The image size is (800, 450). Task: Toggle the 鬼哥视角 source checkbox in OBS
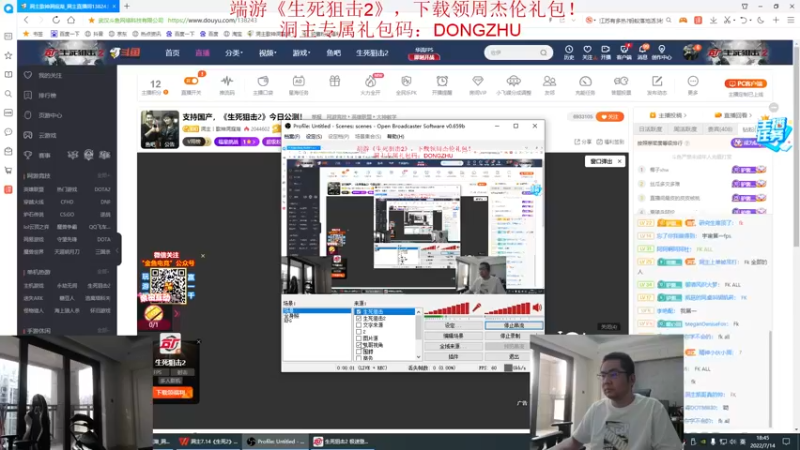coord(359,345)
